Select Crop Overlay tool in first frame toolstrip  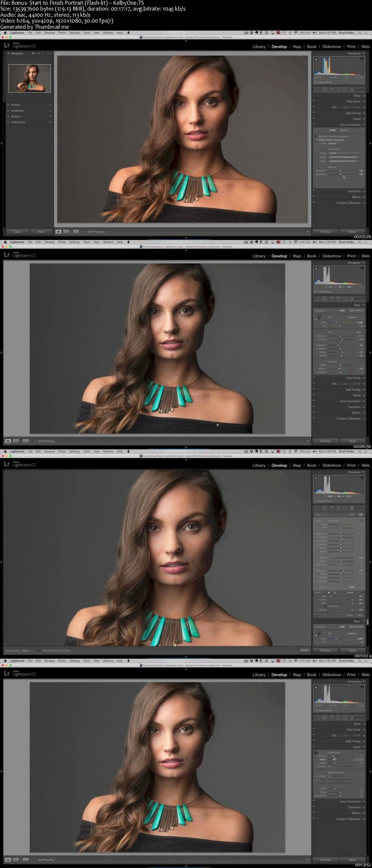318,89
